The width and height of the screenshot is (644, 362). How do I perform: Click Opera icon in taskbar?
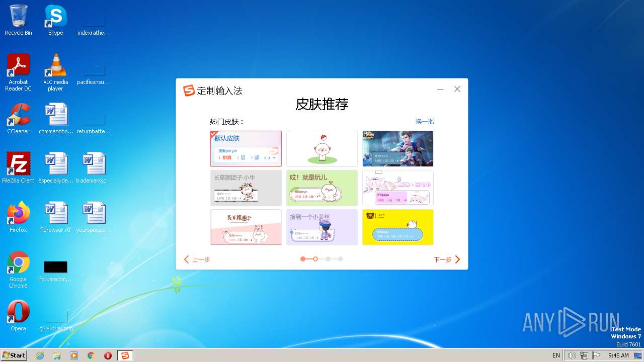click(108, 355)
